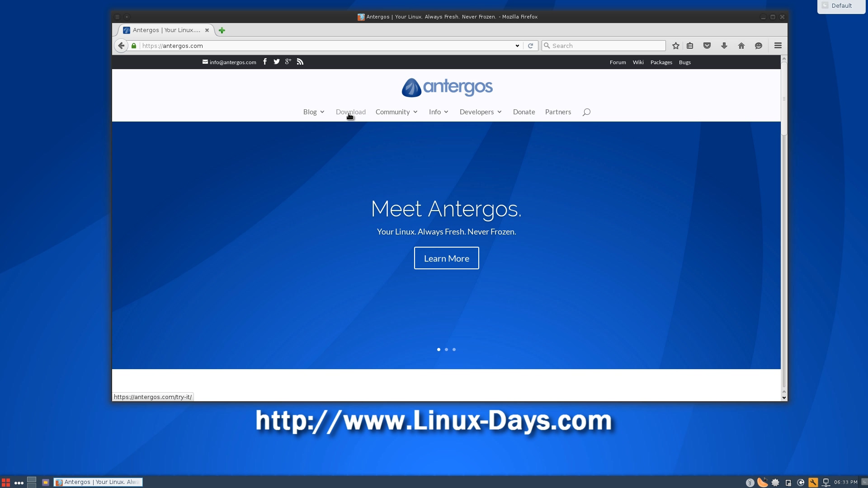Click in the Firefox Search field

pyautogui.click(x=604, y=46)
